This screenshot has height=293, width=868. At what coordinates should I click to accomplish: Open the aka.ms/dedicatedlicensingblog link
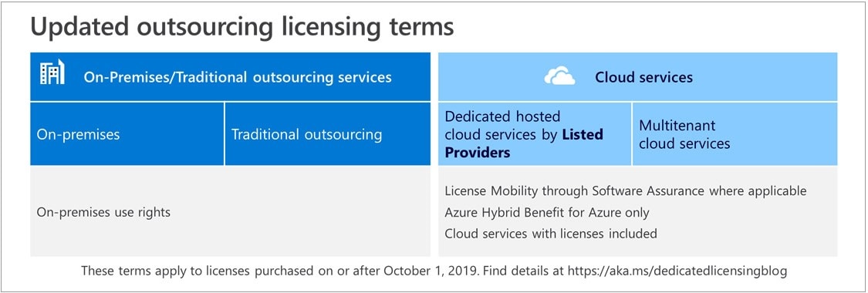[694, 271]
